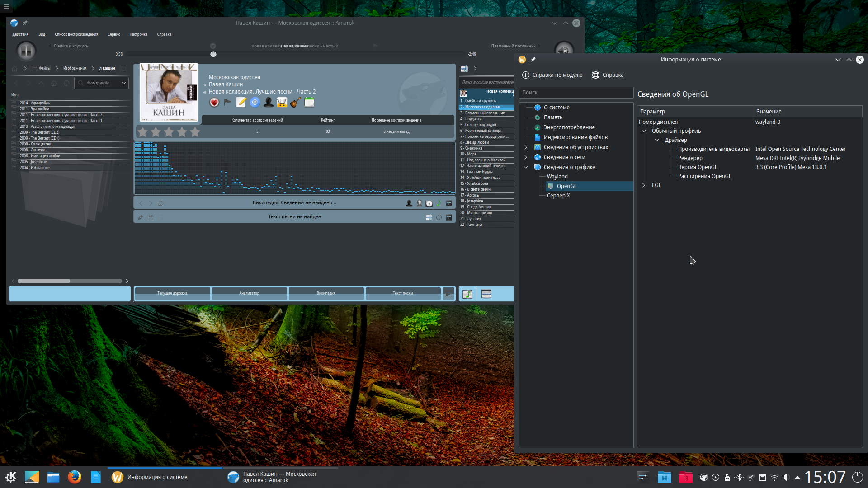This screenshot has width=868, height=488.
Task: Set rating with the fifth star
Action: coord(195,132)
